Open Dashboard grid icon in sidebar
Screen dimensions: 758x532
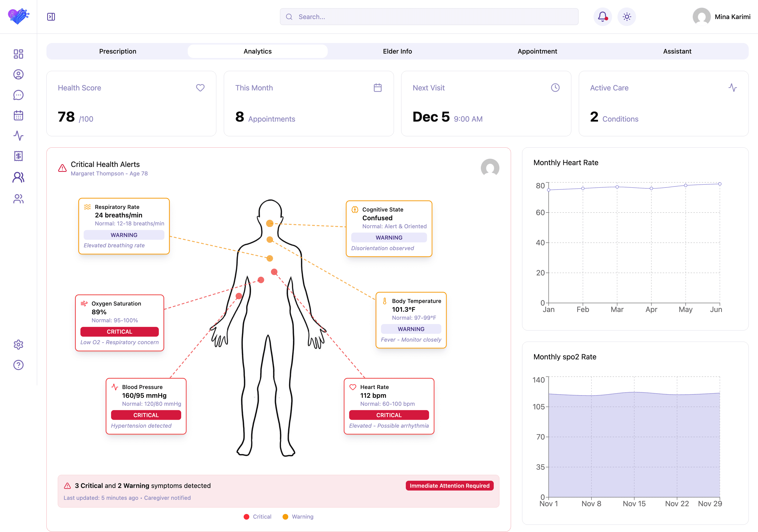19,54
